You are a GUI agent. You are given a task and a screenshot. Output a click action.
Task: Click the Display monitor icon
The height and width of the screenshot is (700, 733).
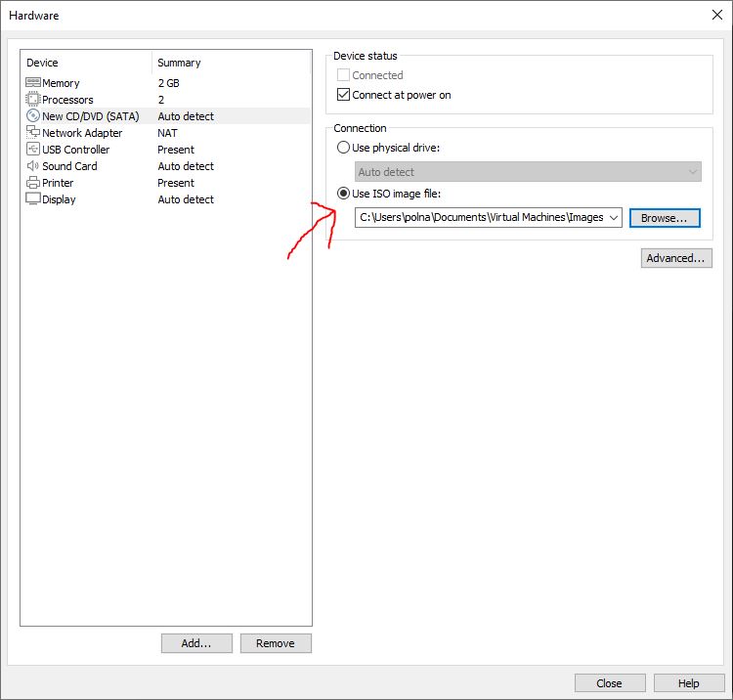32,198
